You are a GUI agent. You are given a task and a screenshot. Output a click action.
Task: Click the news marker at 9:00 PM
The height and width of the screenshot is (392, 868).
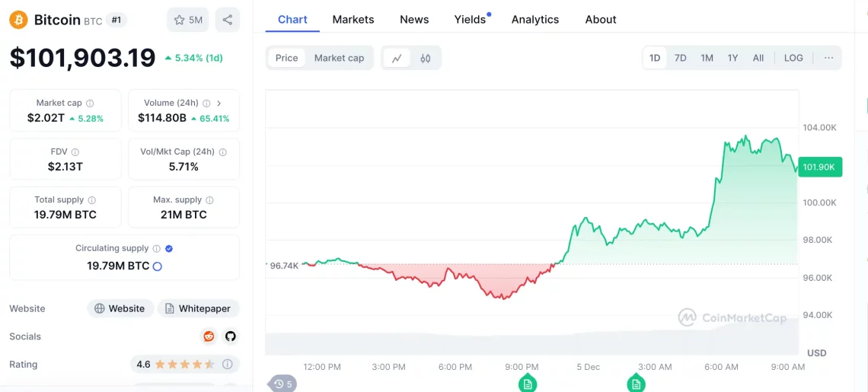point(527,383)
